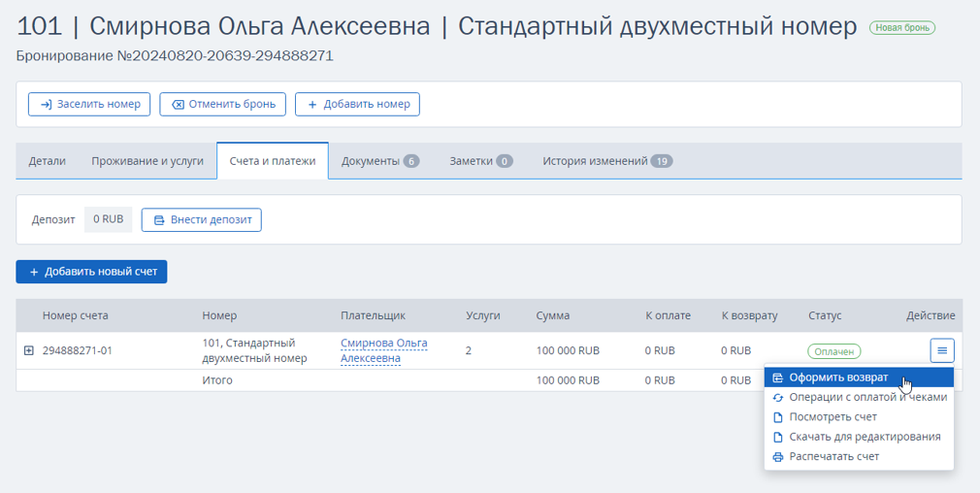Image resolution: width=980 pixels, height=493 pixels.
Task: Click the 'Плательщик' column header
Action: point(374,315)
